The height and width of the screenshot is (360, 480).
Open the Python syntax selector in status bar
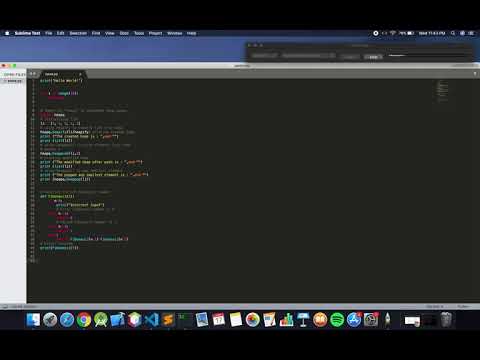(463, 306)
